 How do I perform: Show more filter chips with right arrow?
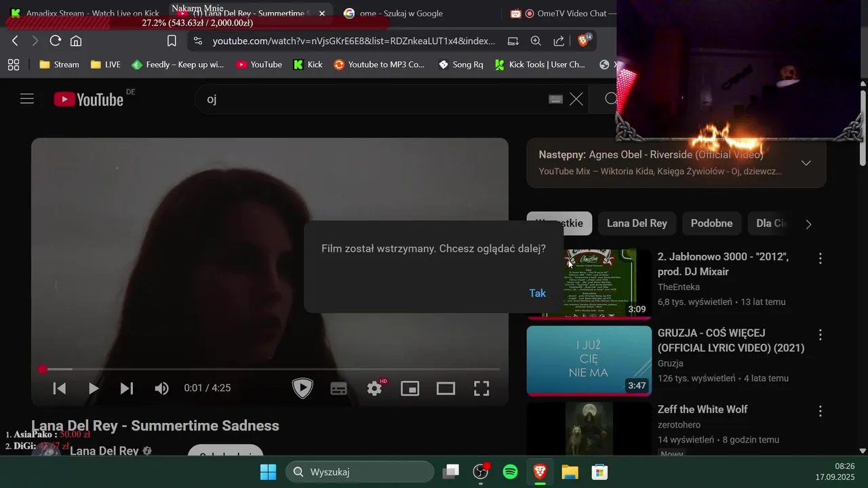tap(808, 224)
